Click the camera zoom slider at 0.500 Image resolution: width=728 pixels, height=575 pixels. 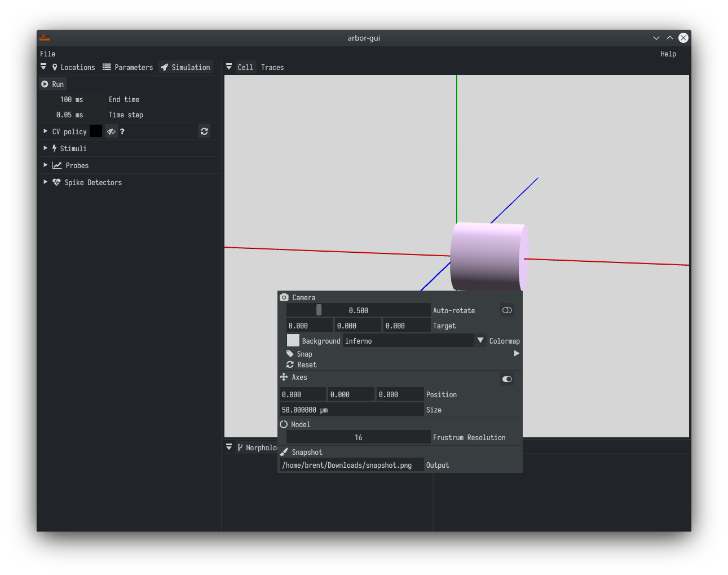click(359, 310)
